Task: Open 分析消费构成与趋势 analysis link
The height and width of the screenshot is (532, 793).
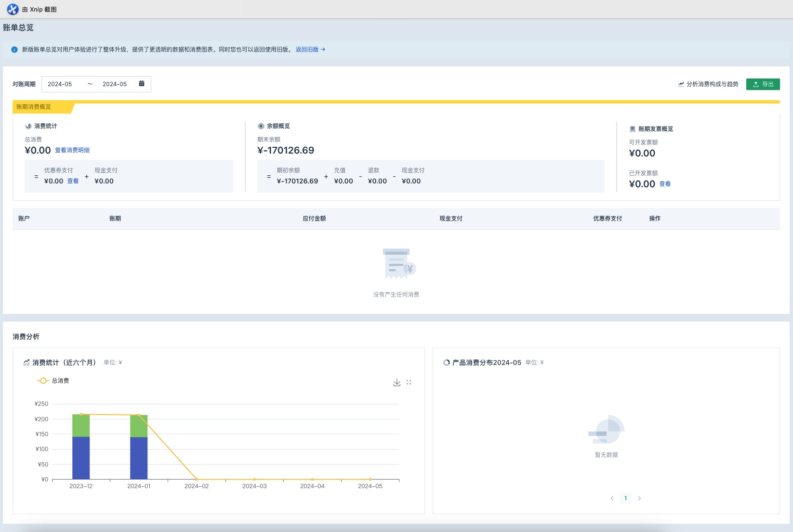Action: 708,84
